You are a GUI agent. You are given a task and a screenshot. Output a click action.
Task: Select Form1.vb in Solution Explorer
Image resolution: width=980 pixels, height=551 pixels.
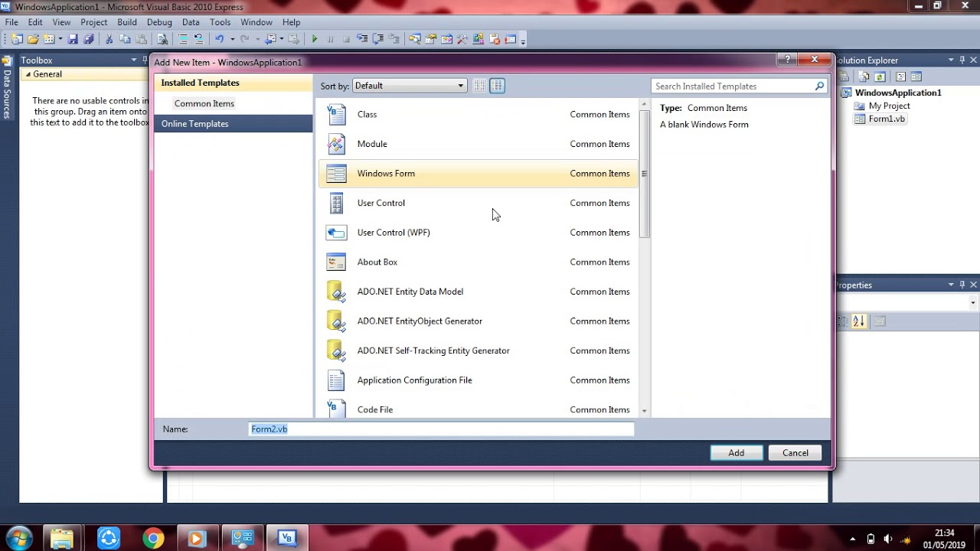[x=887, y=119]
